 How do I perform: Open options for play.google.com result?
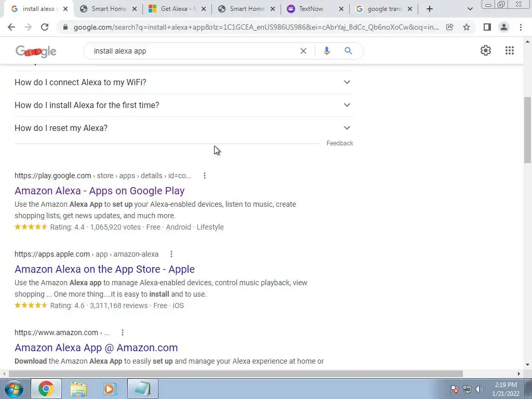coord(205,176)
